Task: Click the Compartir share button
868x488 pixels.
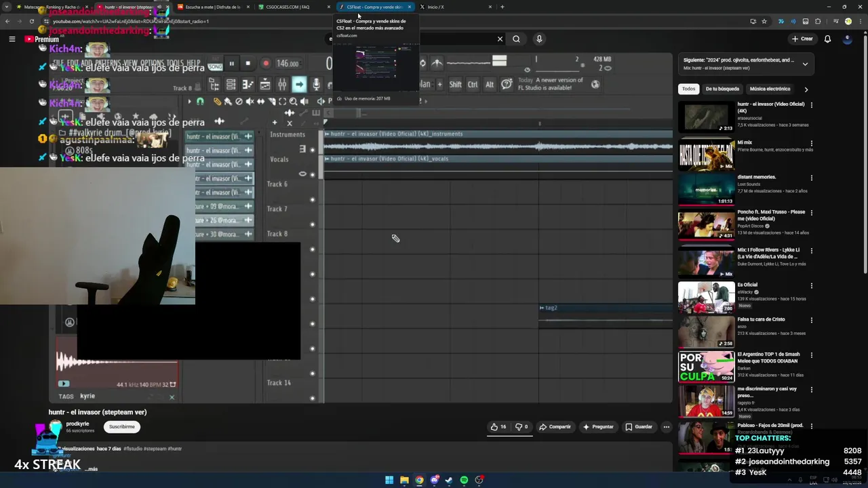Action: click(555, 426)
